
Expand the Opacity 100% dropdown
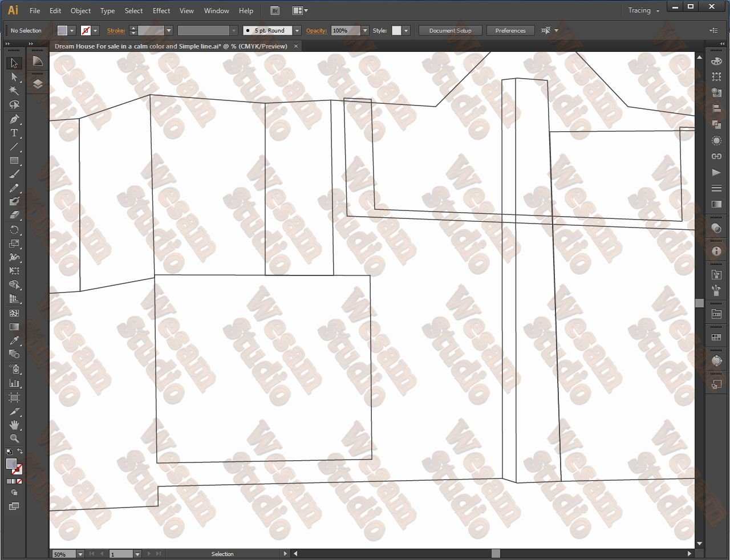click(x=365, y=31)
